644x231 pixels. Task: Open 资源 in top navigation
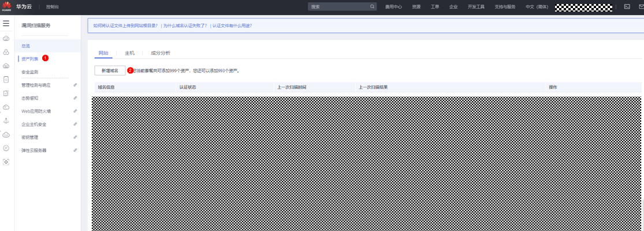click(x=416, y=7)
